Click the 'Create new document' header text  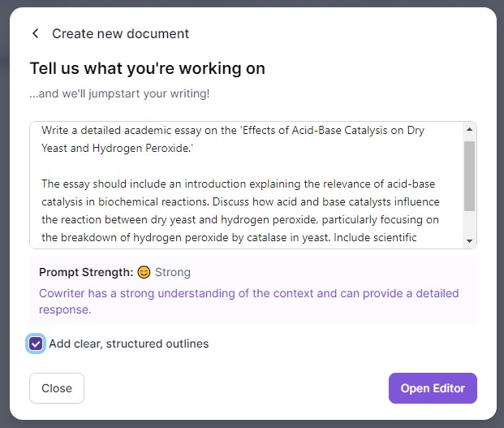[121, 34]
